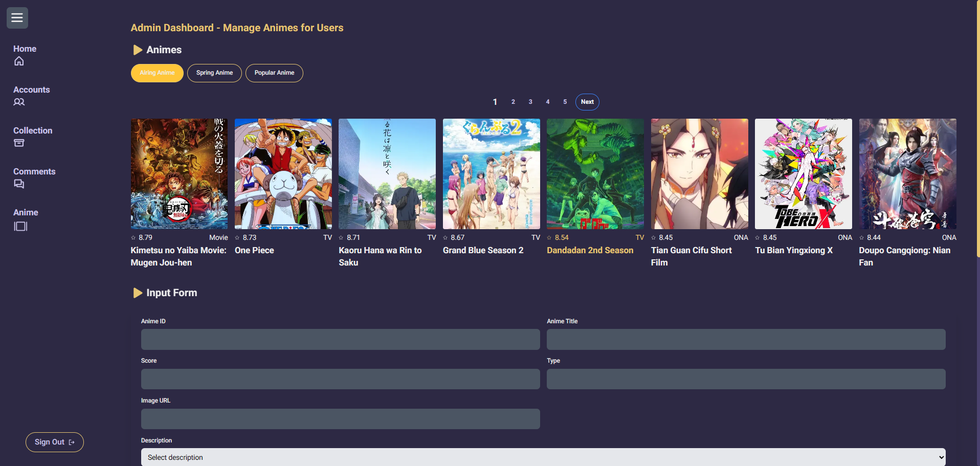Click the Comments chat bubble icon
The width and height of the screenshot is (980, 466).
19,184
